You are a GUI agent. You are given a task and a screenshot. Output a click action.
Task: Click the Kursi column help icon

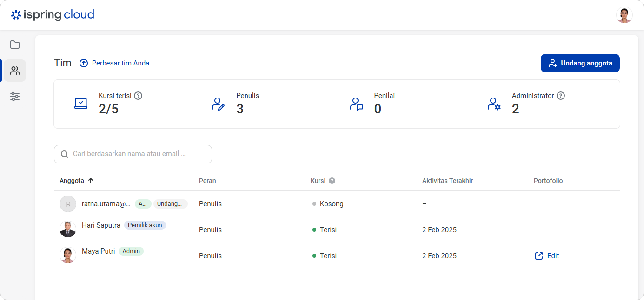[x=332, y=181]
